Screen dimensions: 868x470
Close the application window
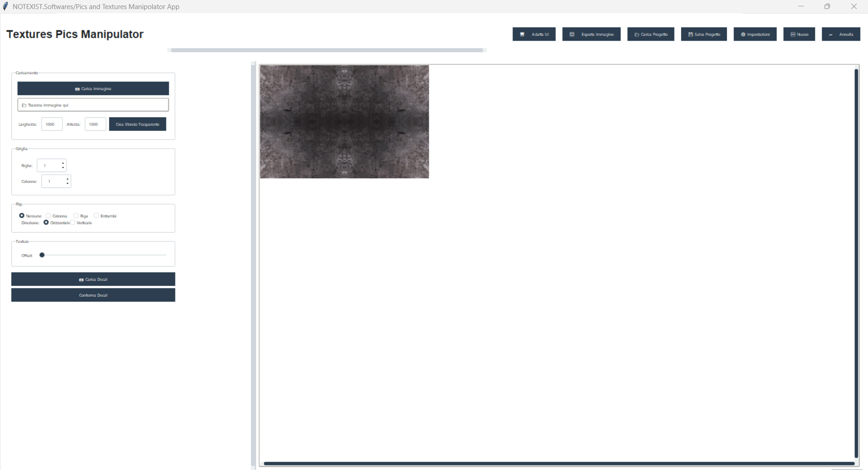click(854, 6)
